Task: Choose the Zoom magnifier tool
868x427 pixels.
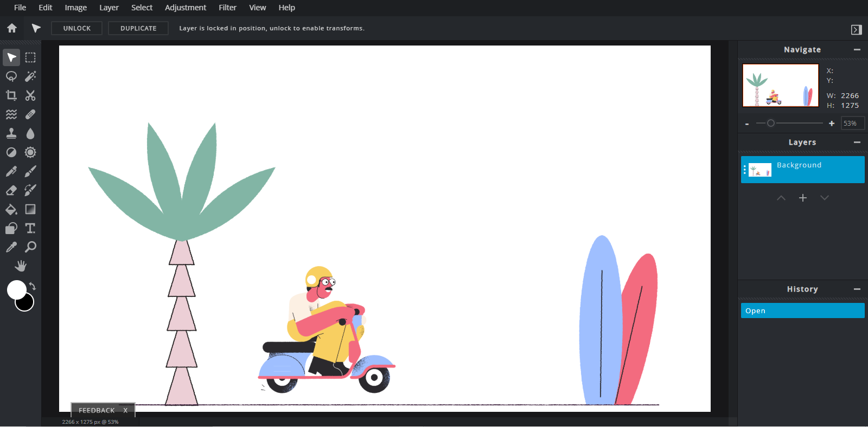Action: tap(30, 247)
